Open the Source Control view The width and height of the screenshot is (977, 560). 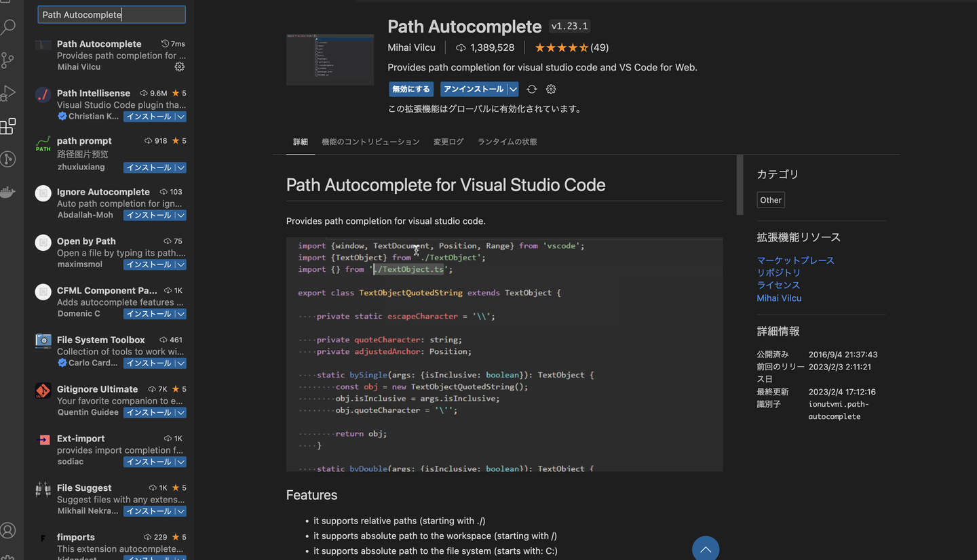[x=8, y=60]
